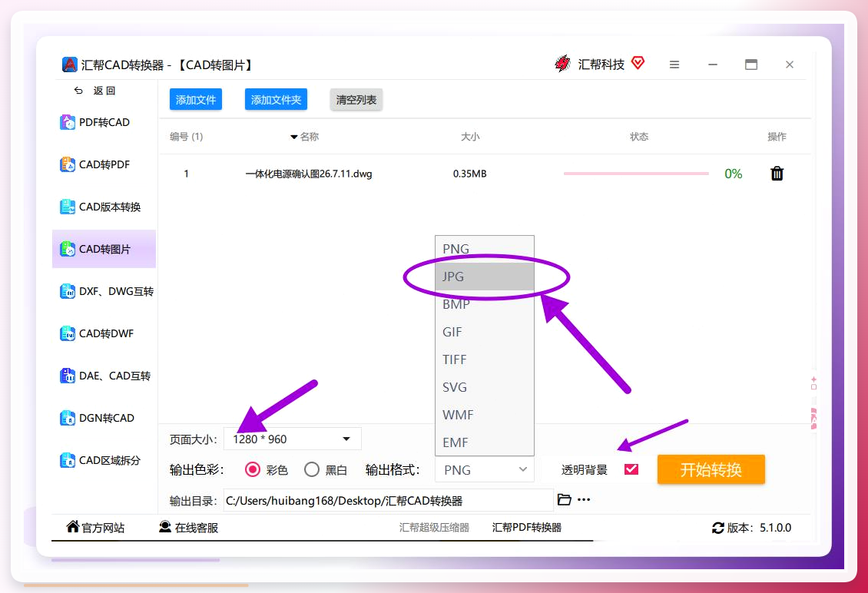
Task: Choose TIFF in the format list
Action: pos(485,360)
